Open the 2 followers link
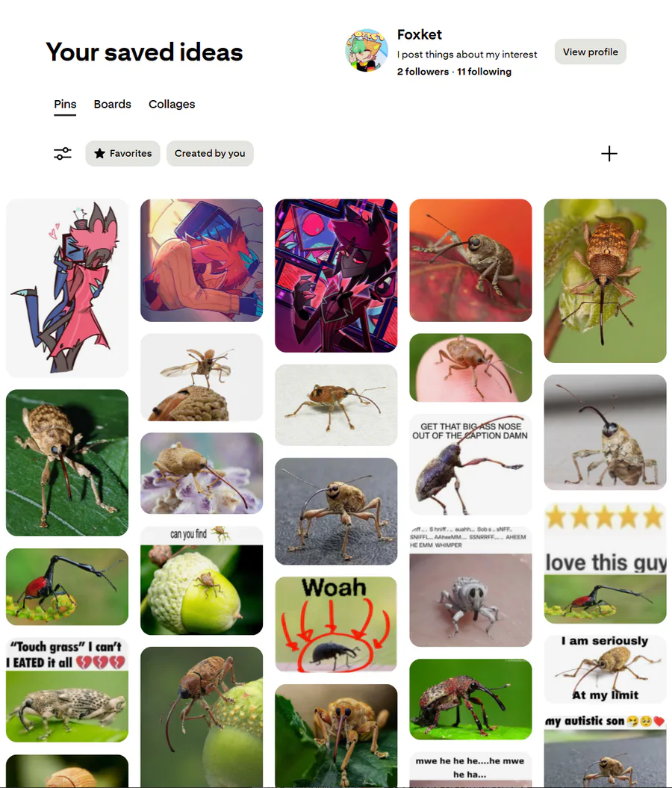Viewport: 672px width, 788px height. (423, 72)
